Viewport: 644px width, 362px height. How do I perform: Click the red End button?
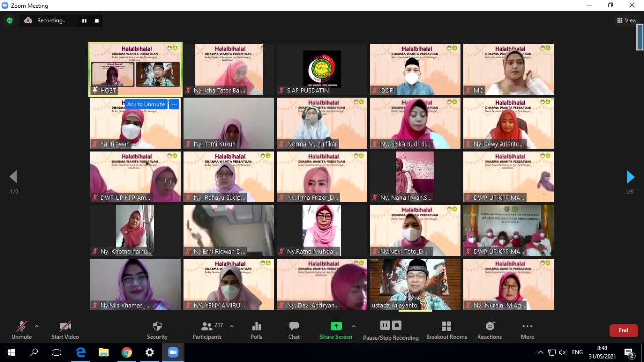click(x=623, y=330)
